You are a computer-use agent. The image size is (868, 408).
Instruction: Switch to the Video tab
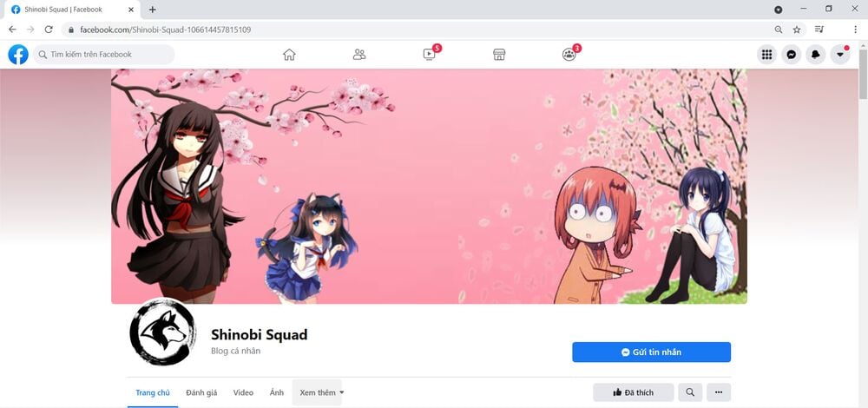coord(243,392)
